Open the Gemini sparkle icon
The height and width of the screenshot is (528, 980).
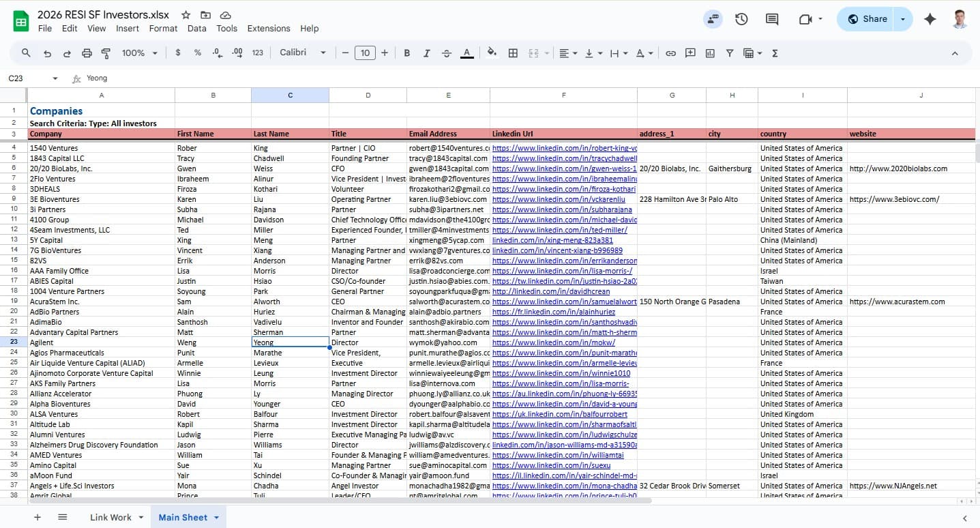[x=930, y=19]
